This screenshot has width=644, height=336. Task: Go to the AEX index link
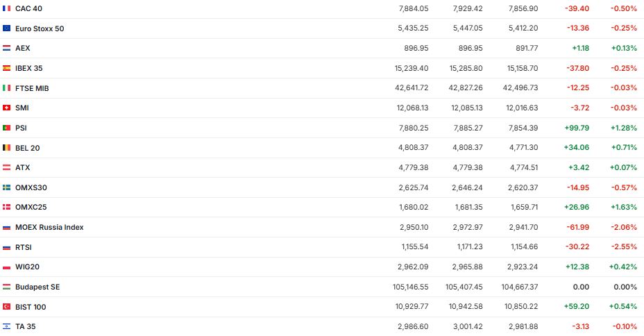click(x=23, y=48)
